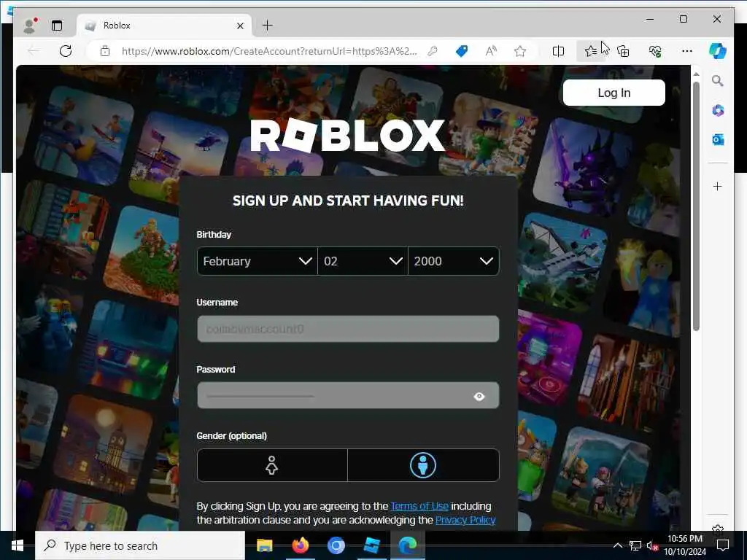This screenshot has height=560, width=747.
Task: Open the taskbar clock and date
Action: (x=685, y=545)
